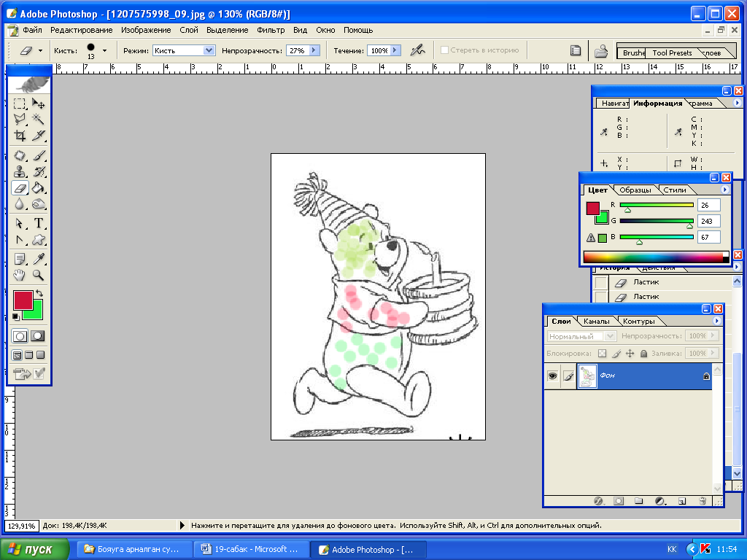This screenshot has height=560, width=747.
Task: Select the Magic Wand tool
Action: coord(38,119)
